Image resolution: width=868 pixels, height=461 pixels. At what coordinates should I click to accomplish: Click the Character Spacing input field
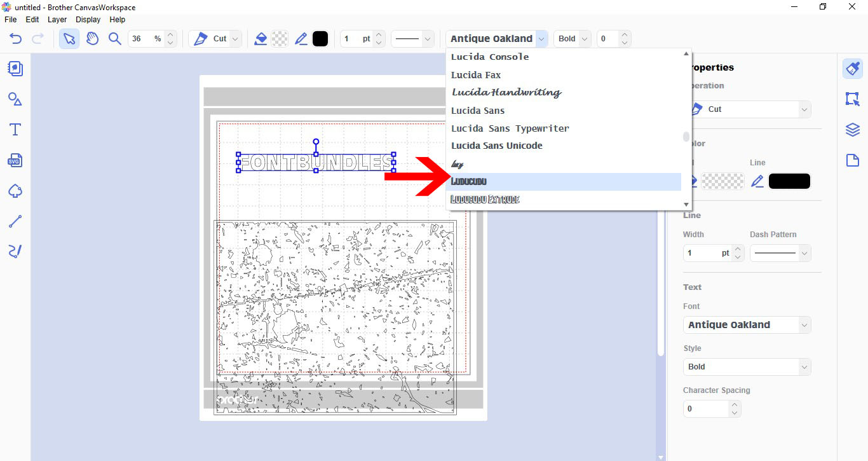click(707, 408)
